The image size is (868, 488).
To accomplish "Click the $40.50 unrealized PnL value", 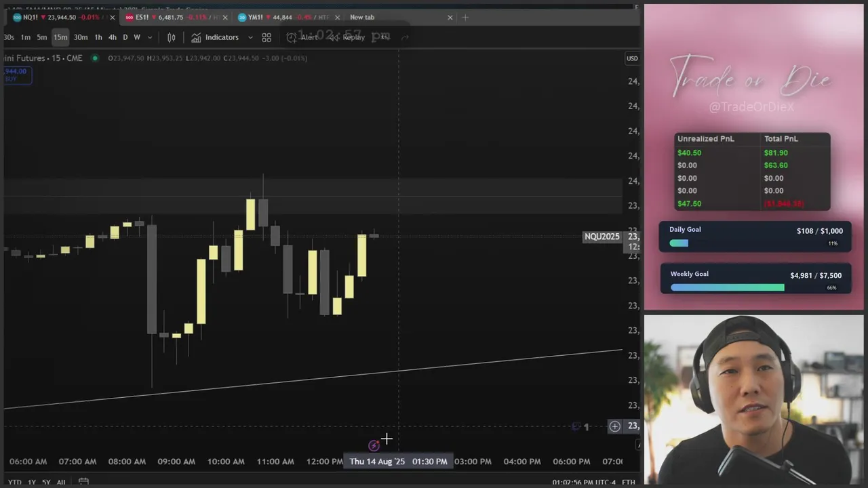I will [689, 153].
